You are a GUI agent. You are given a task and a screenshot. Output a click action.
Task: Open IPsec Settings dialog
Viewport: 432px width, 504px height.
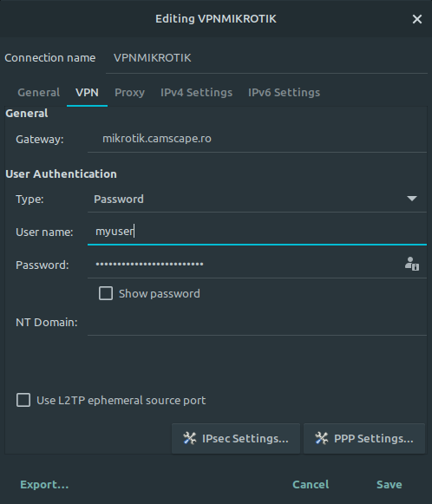tap(236, 438)
